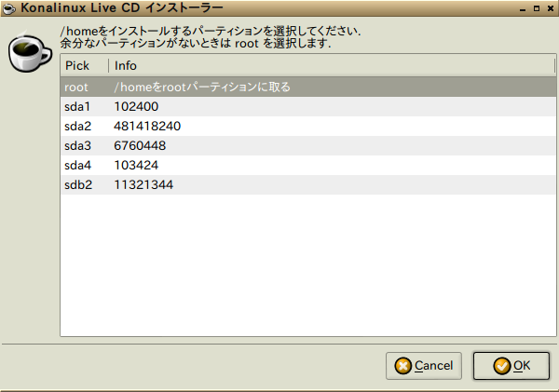Maximize the installer window

537,8
